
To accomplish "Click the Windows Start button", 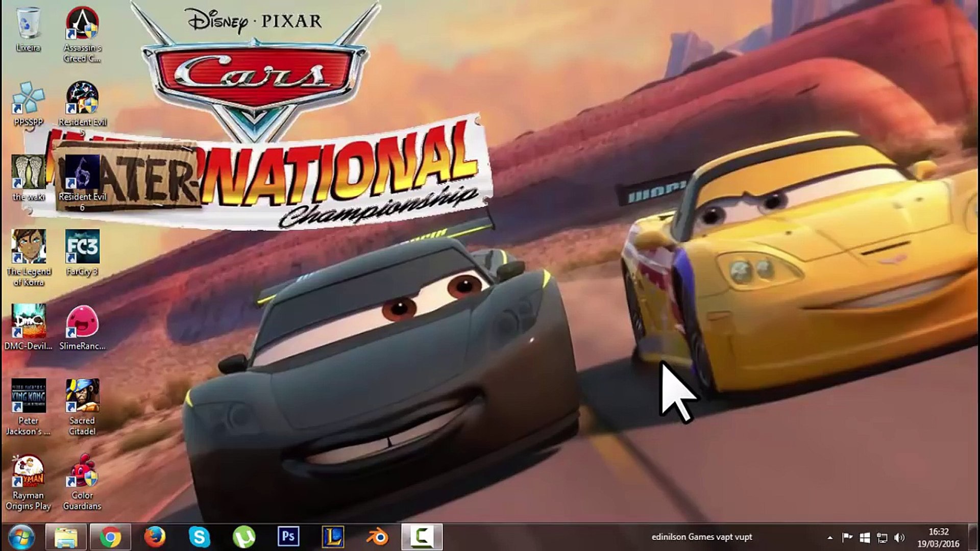I will coord(21,537).
